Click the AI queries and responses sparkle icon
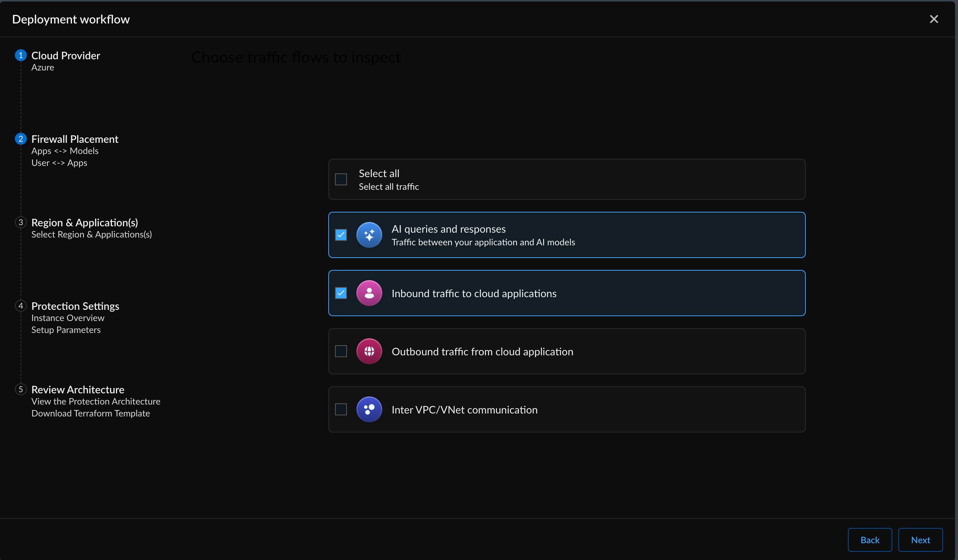This screenshot has width=958, height=560. (x=369, y=235)
